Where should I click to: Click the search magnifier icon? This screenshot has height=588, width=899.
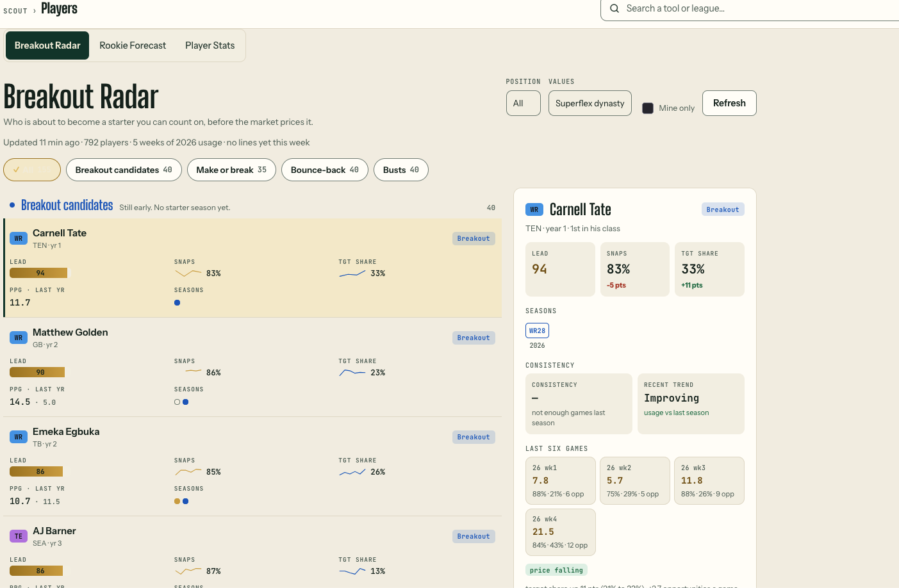click(x=614, y=8)
